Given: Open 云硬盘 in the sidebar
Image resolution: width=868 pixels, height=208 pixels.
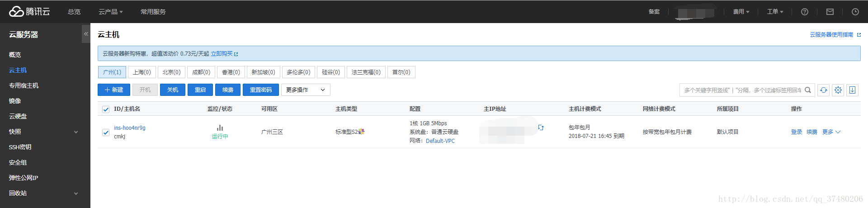Looking at the screenshot, I should 18,116.
